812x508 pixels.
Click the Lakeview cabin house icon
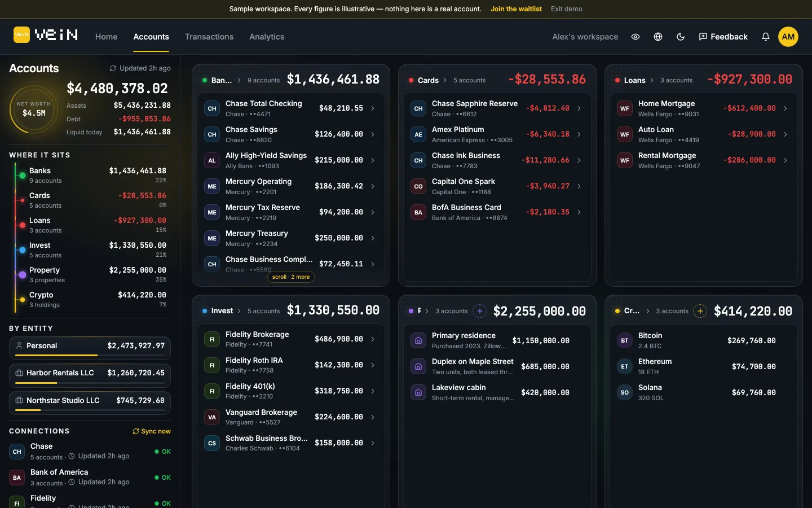[x=418, y=392]
